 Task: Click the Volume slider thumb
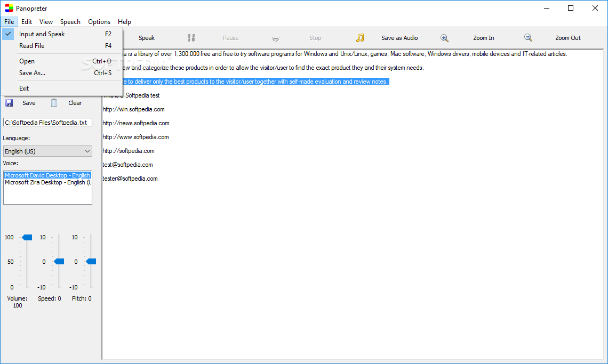tap(27, 237)
